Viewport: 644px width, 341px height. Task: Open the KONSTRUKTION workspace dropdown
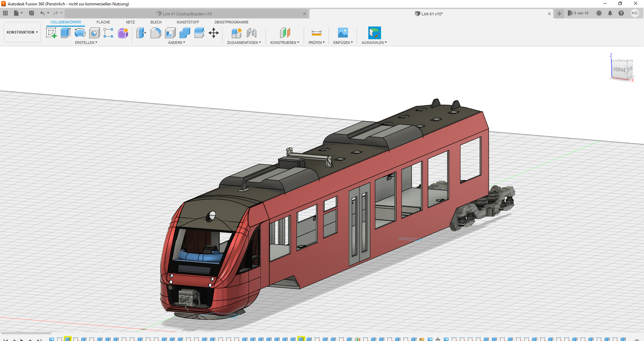(x=22, y=32)
